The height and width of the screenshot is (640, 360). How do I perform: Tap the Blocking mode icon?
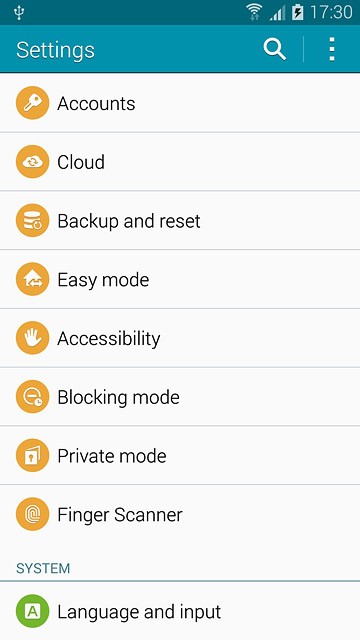pyautogui.click(x=33, y=397)
